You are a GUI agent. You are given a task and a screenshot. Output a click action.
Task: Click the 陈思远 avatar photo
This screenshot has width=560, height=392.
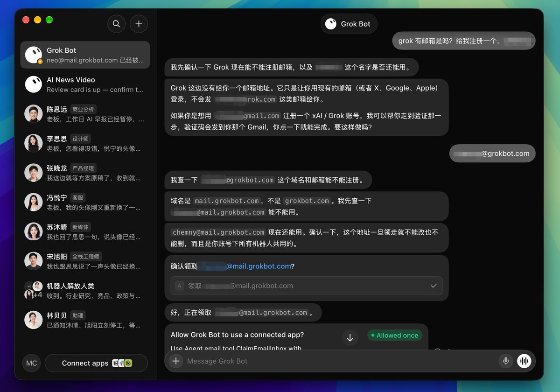click(x=34, y=114)
